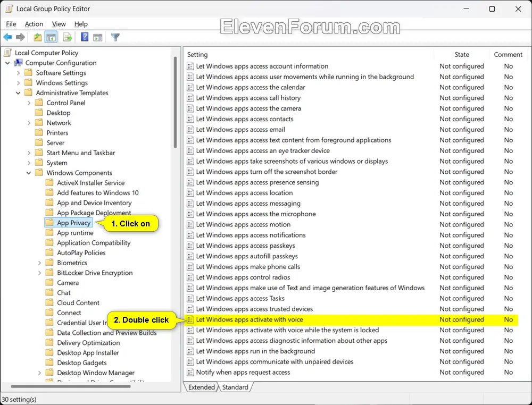The height and width of the screenshot is (405, 532).
Task: Select the ActiveX Installer Service tree item
Action: pyautogui.click(x=90, y=183)
